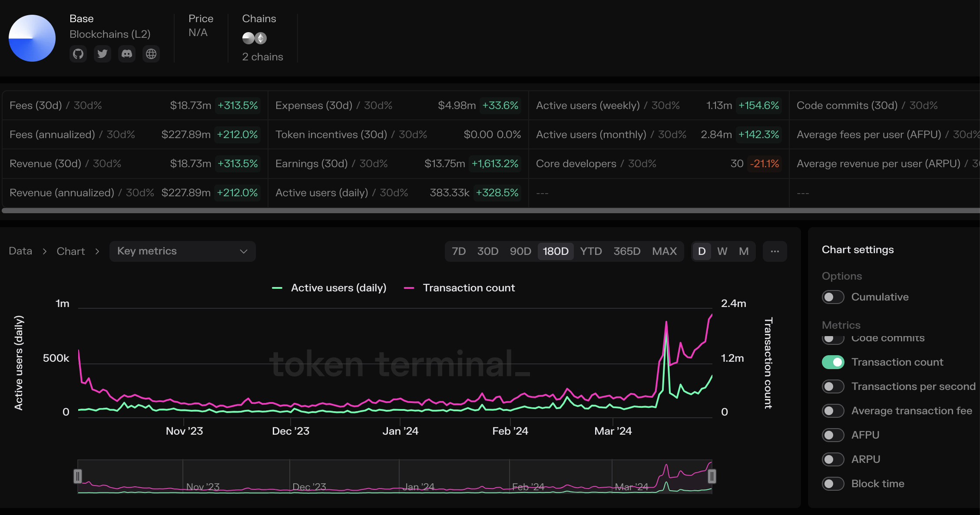This screenshot has height=515, width=980.
Task: Toggle Transaction count legend entry
Action: 459,288
